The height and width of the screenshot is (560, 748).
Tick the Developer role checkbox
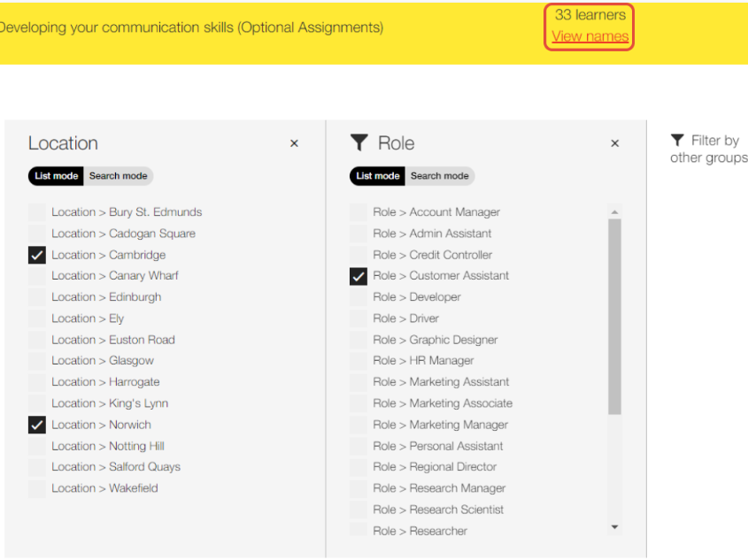pyautogui.click(x=359, y=297)
